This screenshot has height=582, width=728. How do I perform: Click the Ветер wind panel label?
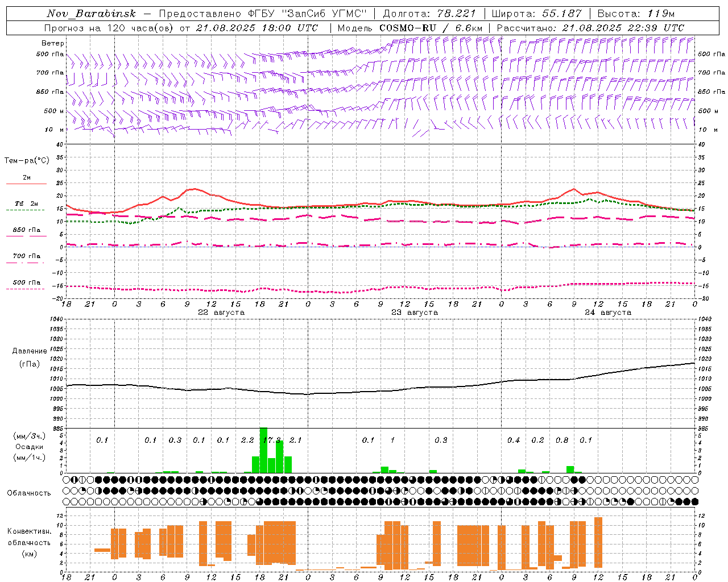click(x=53, y=43)
